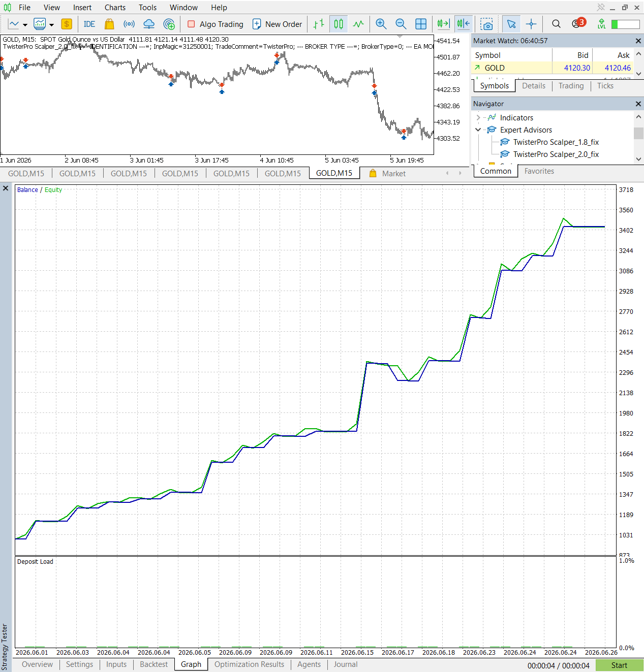This screenshot has width=644, height=672.
Task: Select TwisterPro Scalper_2.0_fix expert
Action: coord(556,154)
